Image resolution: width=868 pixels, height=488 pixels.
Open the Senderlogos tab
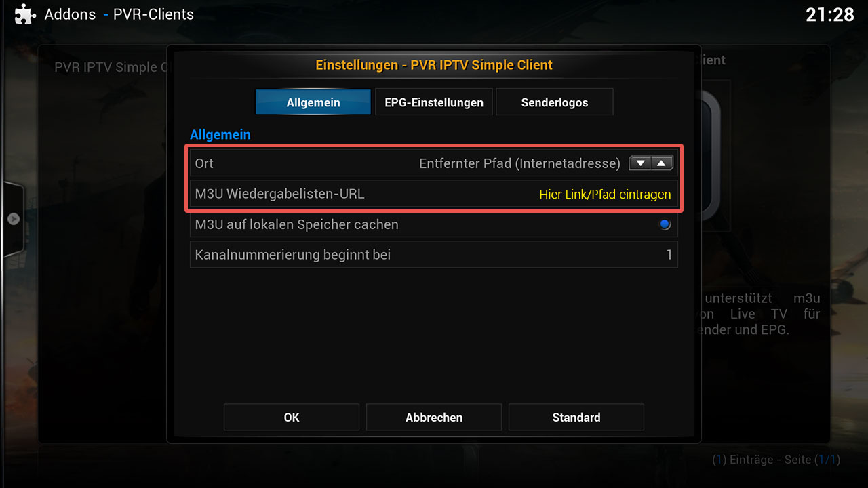[x=555, y=102]
